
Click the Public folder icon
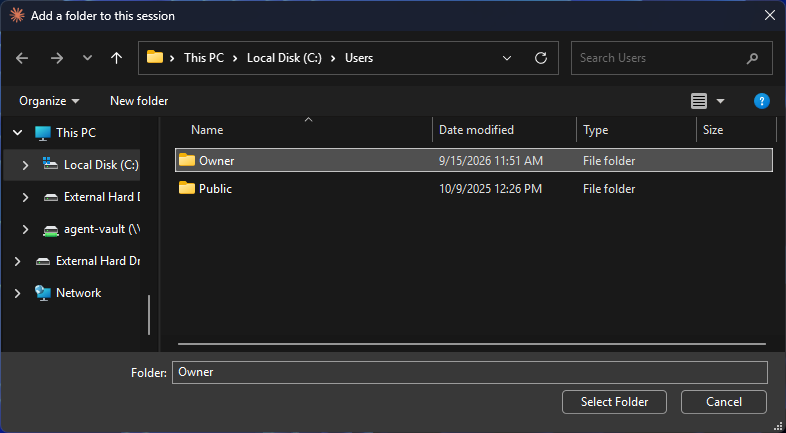(x=187, y=188)
